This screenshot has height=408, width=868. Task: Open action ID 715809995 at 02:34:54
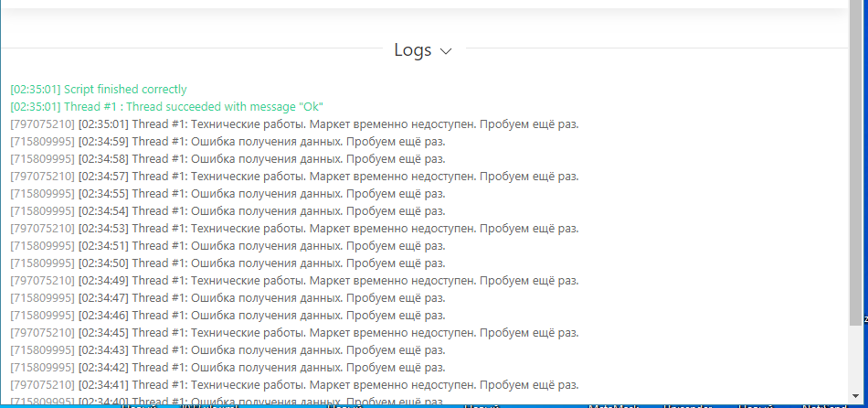click(x=42, y=211)
